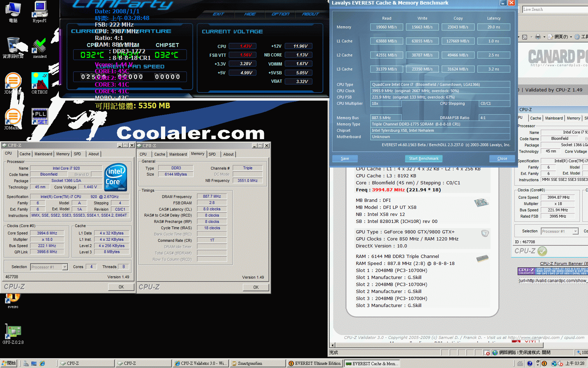The image size is (588, 368).
Task: Open the Processor #1 dropdown on validator webpage
Action: pos(559,231)
